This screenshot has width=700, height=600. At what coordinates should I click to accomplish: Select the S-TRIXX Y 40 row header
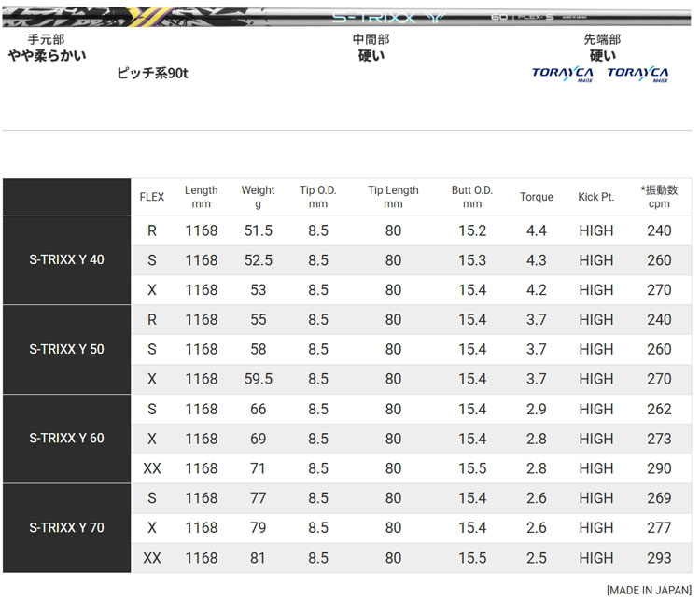(x=66, y=260)
